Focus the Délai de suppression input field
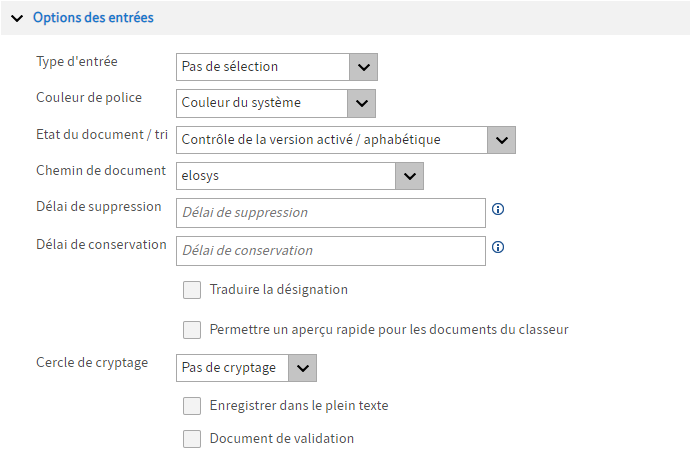This screenshot has height=460, width=690. [331, 213]
